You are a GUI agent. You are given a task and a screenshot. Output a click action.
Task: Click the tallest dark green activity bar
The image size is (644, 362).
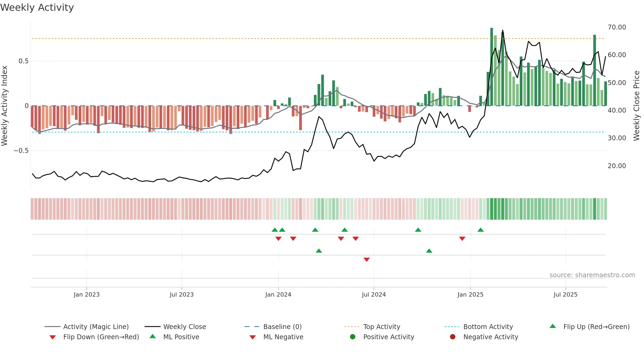(492, 67)
